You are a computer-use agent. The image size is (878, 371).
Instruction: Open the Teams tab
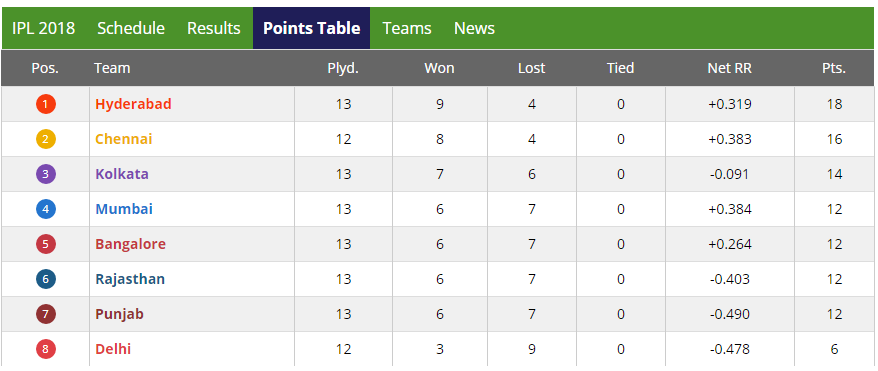407,29
